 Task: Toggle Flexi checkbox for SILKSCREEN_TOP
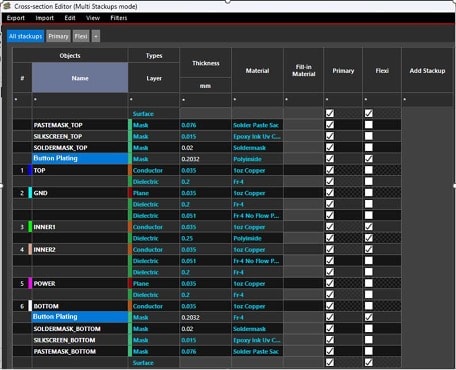tap(368, 136)
